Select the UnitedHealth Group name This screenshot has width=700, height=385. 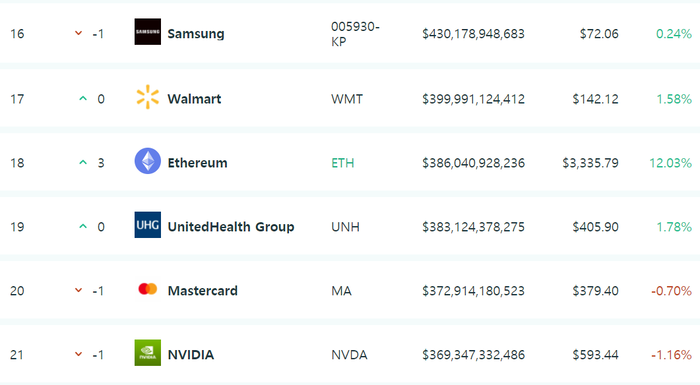tap(231, 227)
